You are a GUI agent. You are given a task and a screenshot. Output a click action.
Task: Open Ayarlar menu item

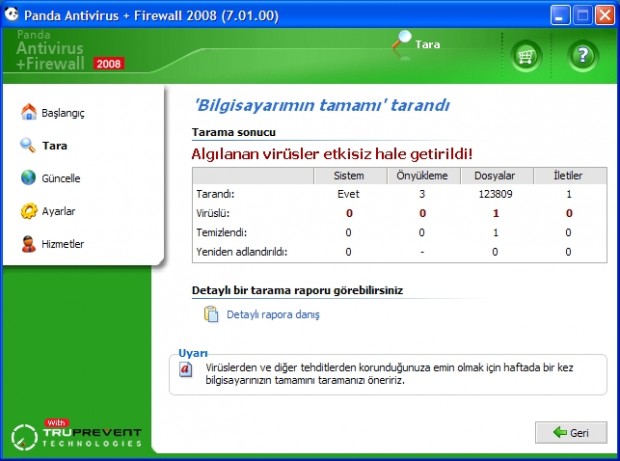coord(59,211)
